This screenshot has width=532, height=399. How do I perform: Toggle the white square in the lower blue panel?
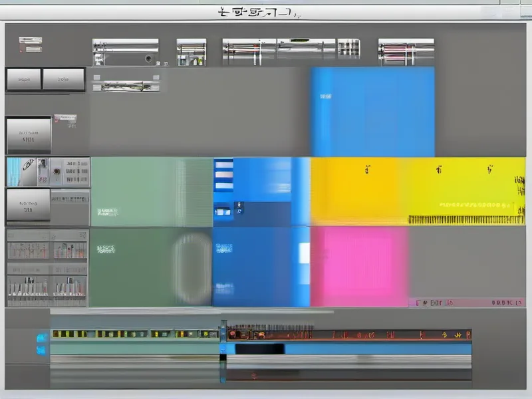(304, 253)
